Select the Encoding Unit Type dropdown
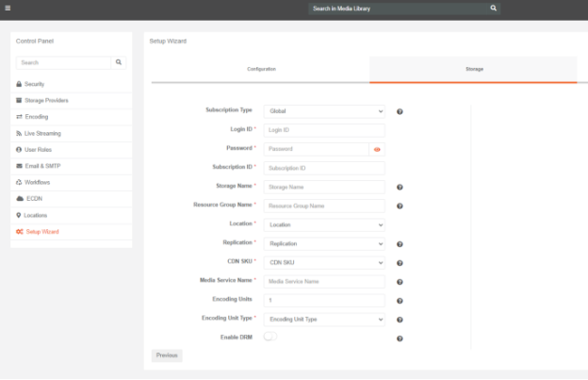Image resolution: width=588 pixels, height=380 pixels. point(324,320)
